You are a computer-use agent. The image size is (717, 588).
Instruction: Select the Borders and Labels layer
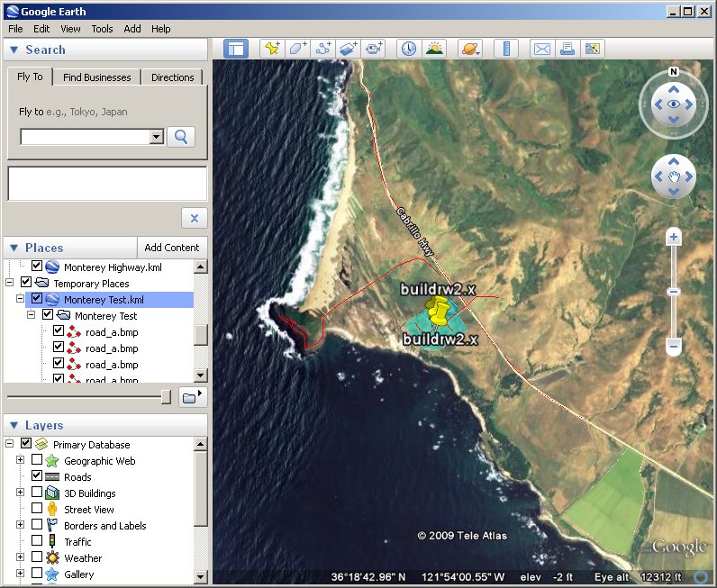(105, 525)
